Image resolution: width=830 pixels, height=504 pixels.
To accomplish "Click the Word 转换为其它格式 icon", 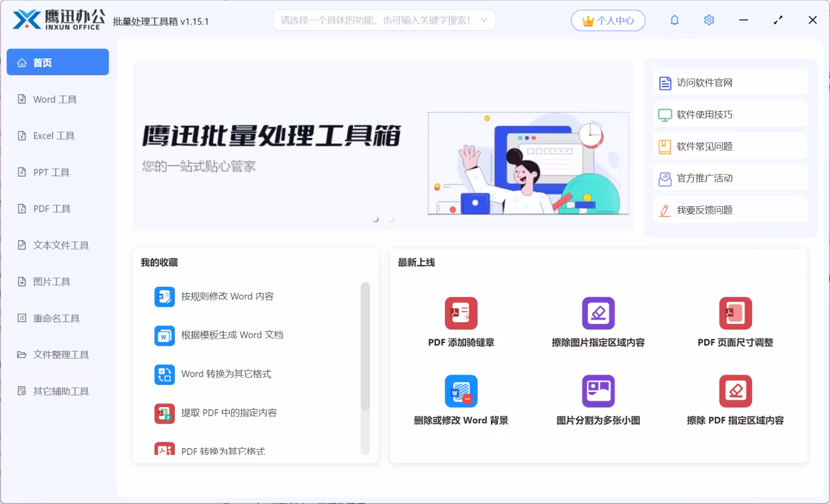I will pyautogui.click(x=164, y=374).
